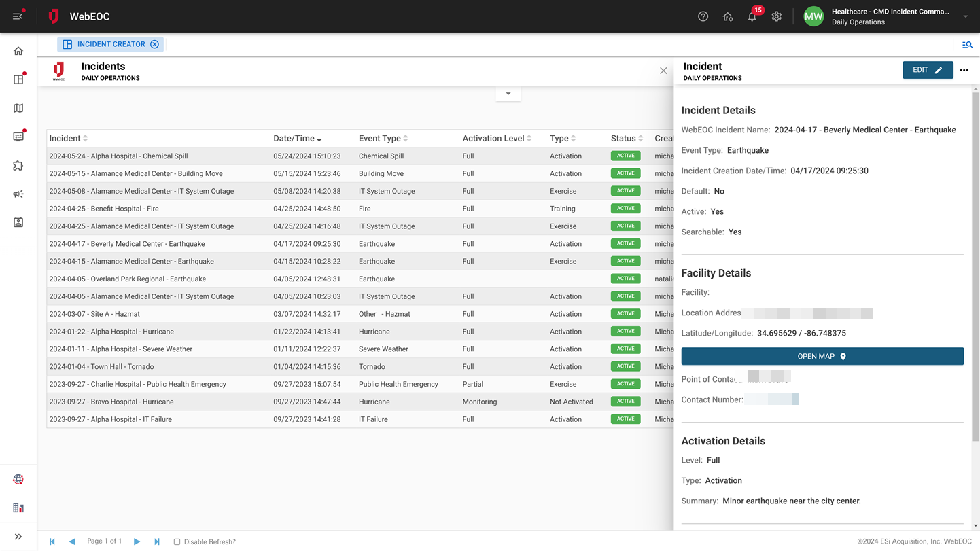Open the user profile position dropdown
The width and height of the screenshot is (980, 551).
point(965,17)
